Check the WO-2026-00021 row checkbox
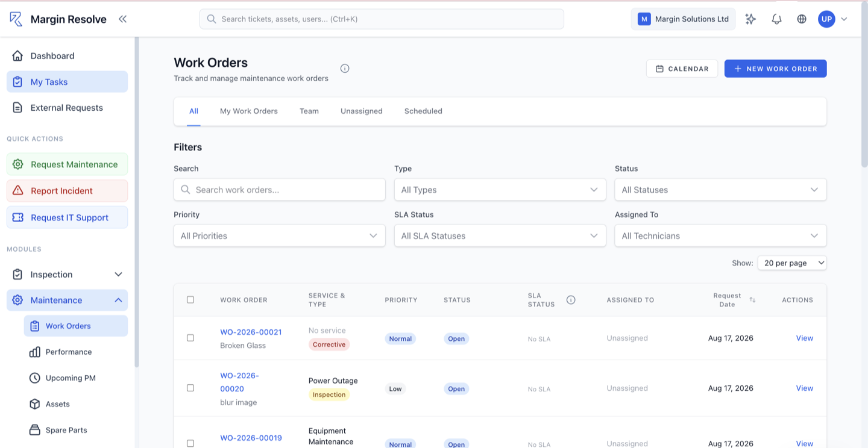This screenshot has width=868, height=448. 190,338
